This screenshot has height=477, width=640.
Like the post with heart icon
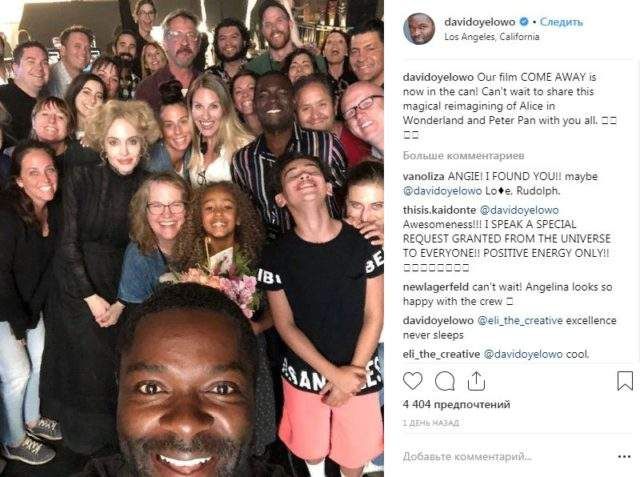[412, 381]
